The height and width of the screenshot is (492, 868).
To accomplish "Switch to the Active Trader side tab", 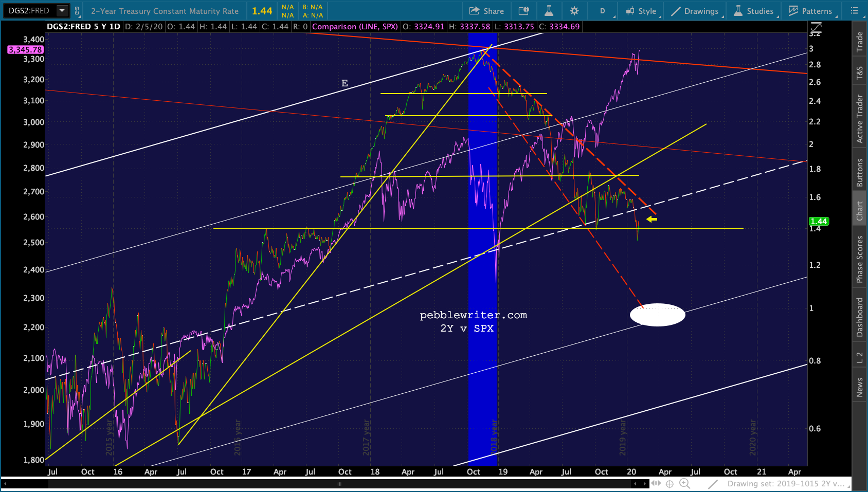I will 859,119.
